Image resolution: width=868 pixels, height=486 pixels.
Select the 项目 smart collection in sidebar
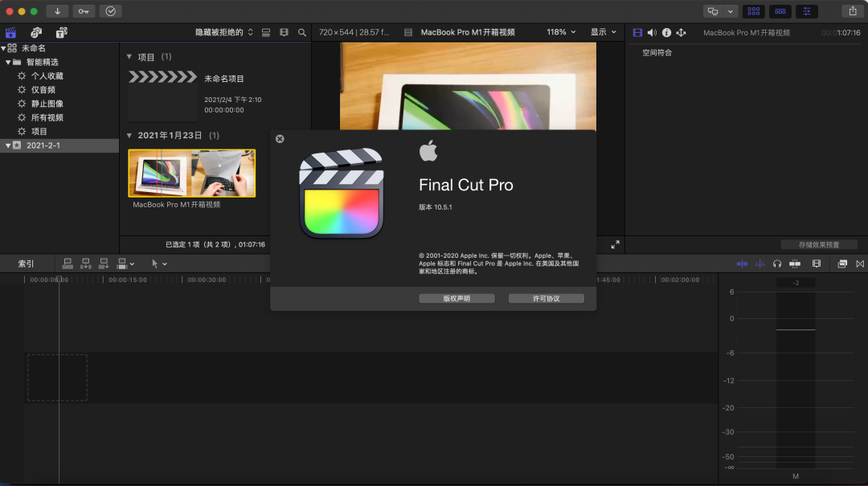pyautogui.click(x=39, y=131)
